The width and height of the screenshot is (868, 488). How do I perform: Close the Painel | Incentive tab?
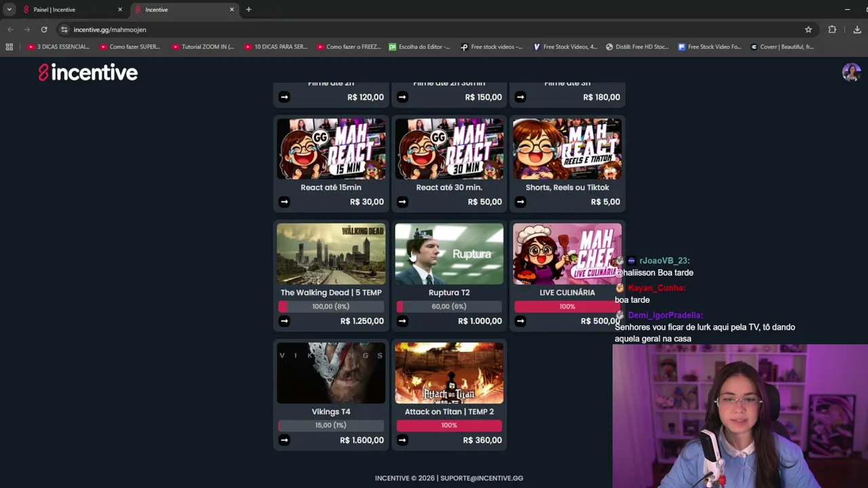click(120, 9)
